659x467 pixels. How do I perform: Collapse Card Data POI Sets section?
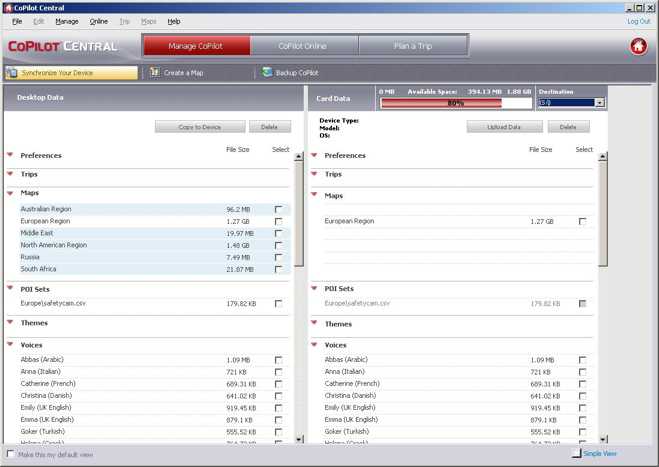pyautogui.click(x=314, y=288)
